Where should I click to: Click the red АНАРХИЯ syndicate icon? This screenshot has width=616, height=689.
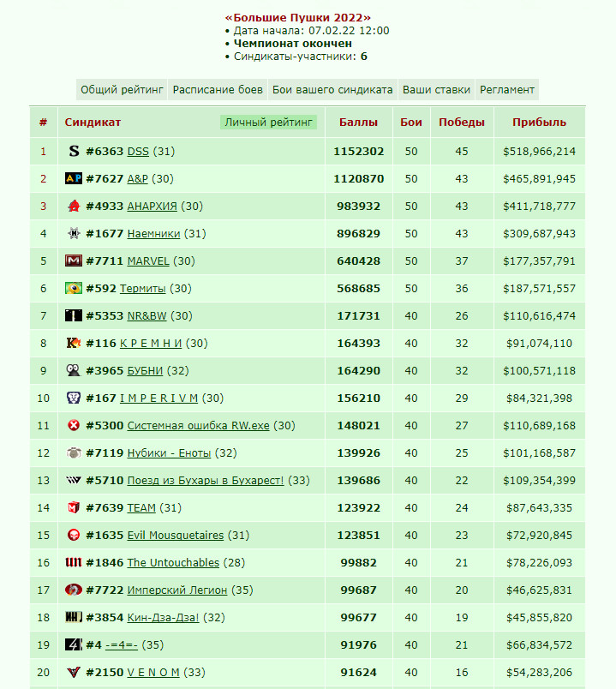(x=74, y=206)
